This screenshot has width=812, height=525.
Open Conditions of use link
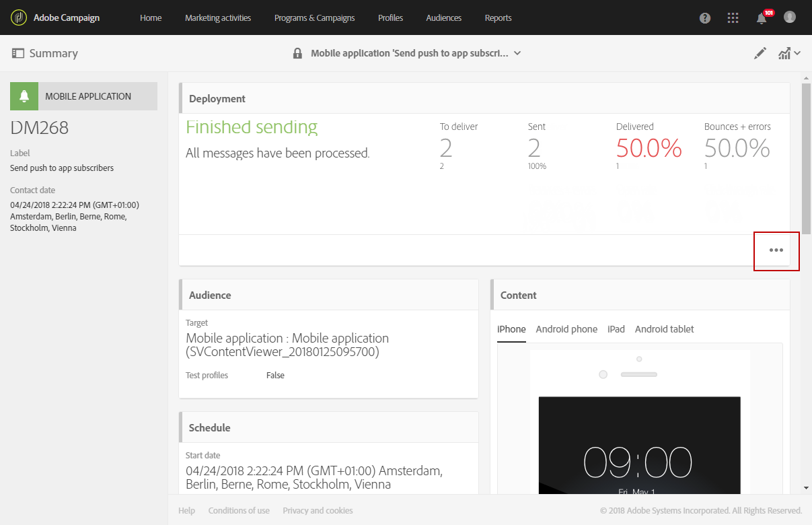tap(239, 511)
